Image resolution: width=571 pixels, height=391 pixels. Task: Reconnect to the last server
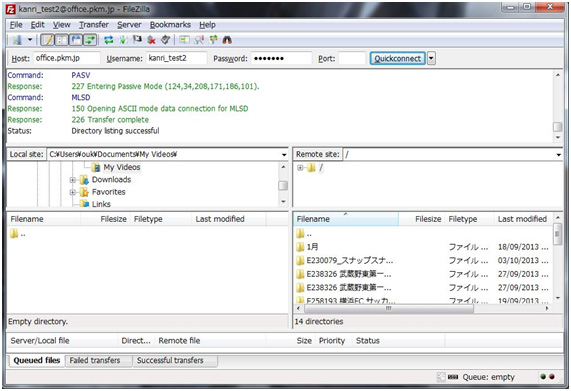166,40
